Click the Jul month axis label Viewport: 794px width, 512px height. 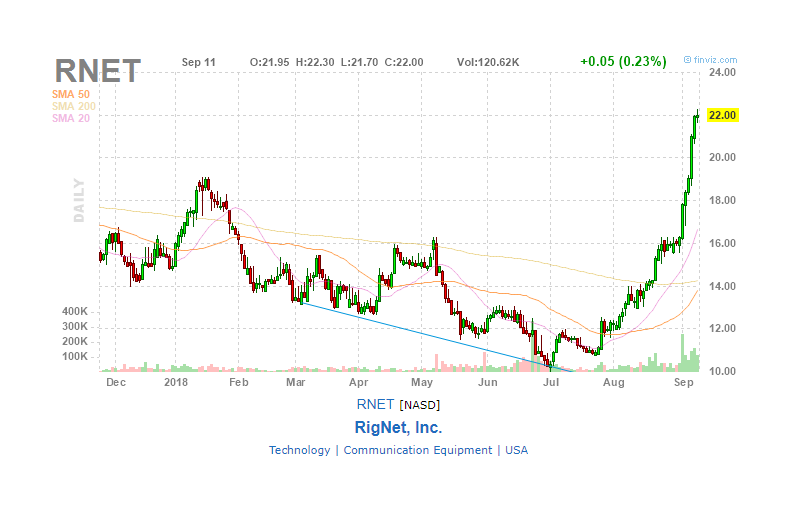coord(551,382)
